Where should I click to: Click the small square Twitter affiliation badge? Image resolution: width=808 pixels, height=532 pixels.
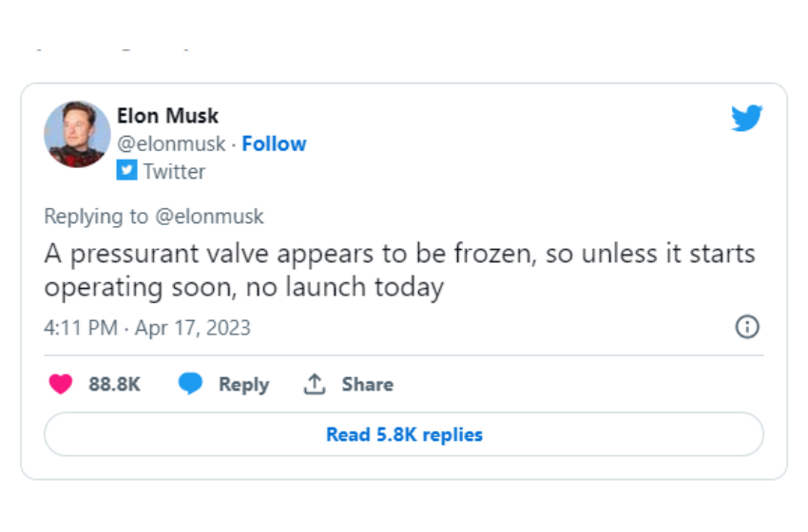(x=126, y=170)
